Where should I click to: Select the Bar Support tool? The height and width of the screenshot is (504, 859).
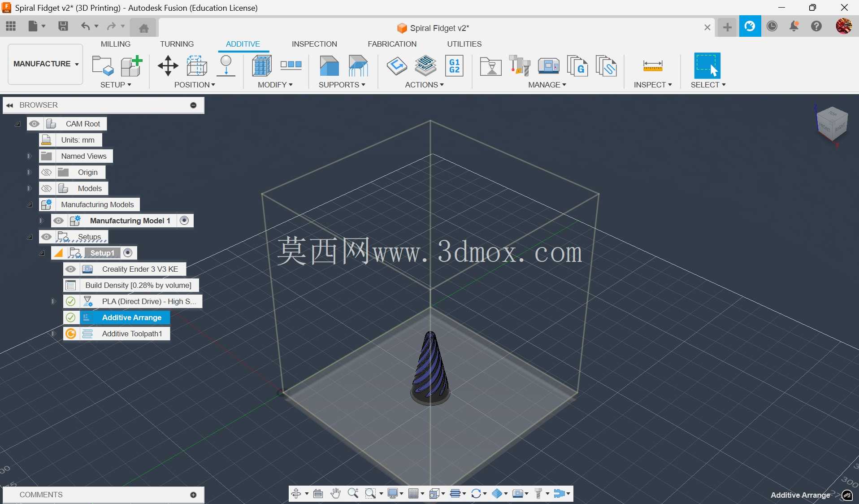click(x=358, y=66)
